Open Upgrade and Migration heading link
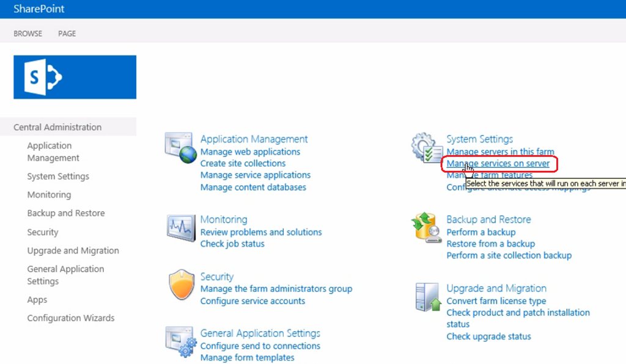The height and width of the screenshot is (364, 626). (496, 288)
